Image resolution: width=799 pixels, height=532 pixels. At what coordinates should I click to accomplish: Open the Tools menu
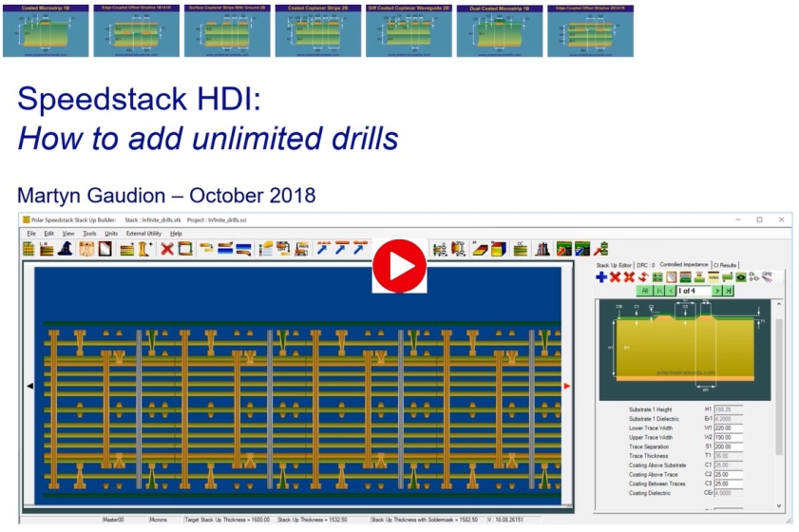89,234
